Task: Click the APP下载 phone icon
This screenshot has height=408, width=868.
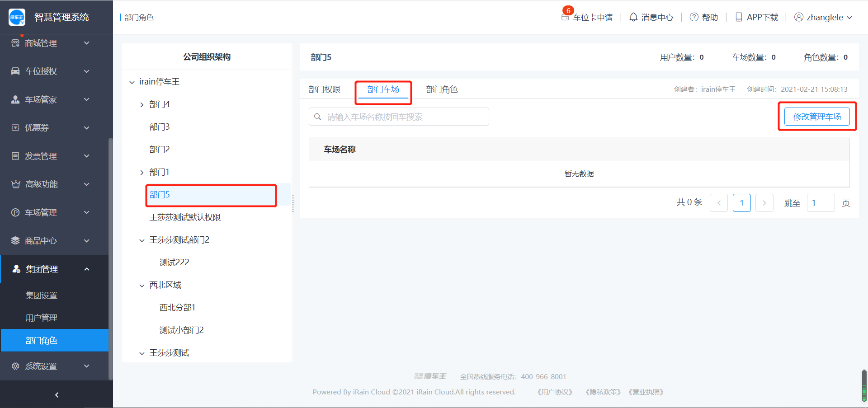Action: 739,17
